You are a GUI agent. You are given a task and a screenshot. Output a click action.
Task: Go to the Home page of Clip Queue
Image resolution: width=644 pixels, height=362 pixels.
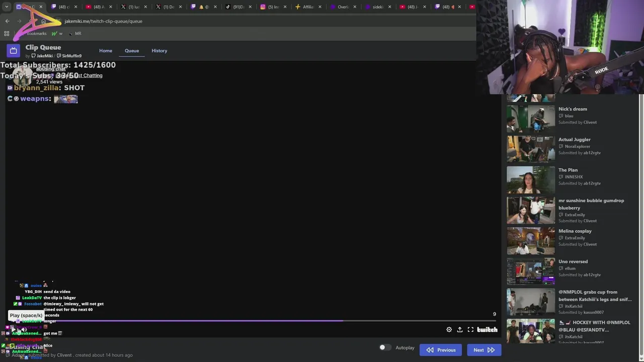[106, 51]
